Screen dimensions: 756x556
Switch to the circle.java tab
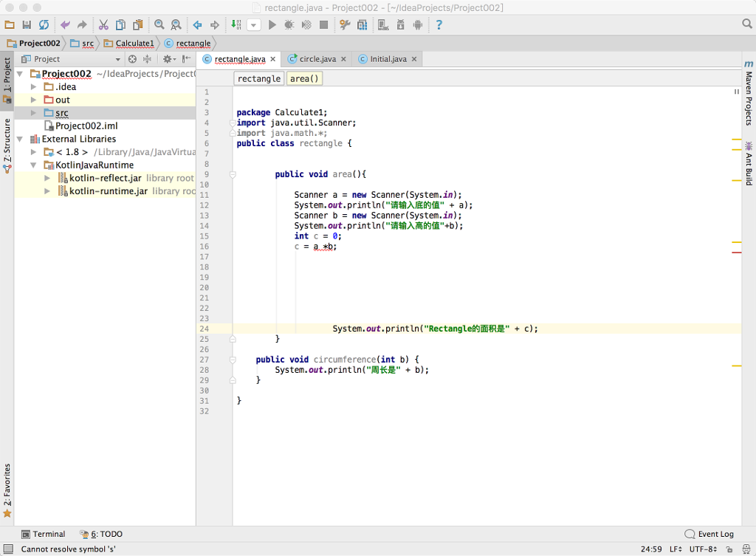click(x=317, y=59)
